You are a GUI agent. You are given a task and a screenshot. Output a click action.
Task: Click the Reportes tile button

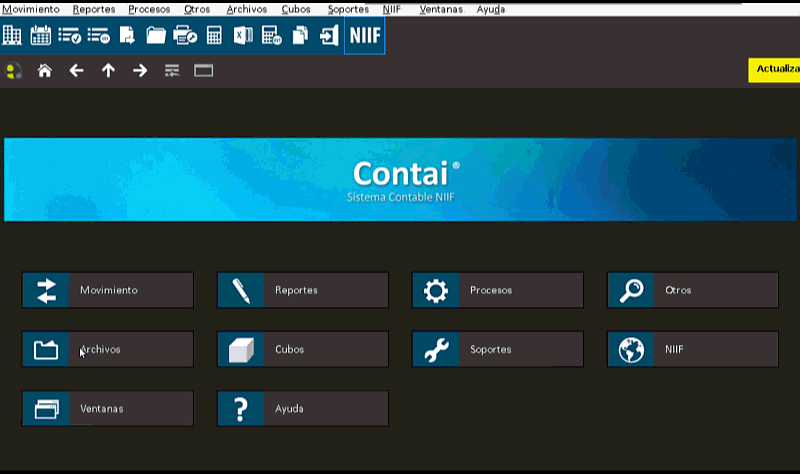302,290
